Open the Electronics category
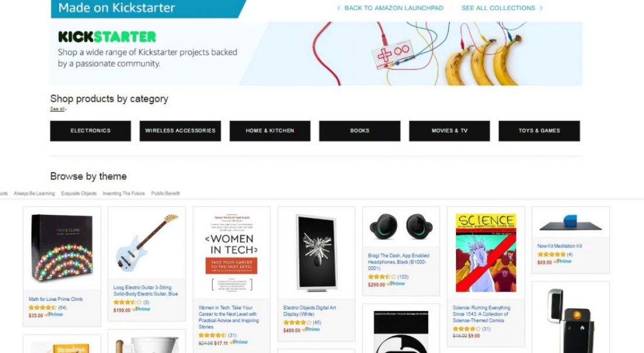 click(x=90, y=131)
